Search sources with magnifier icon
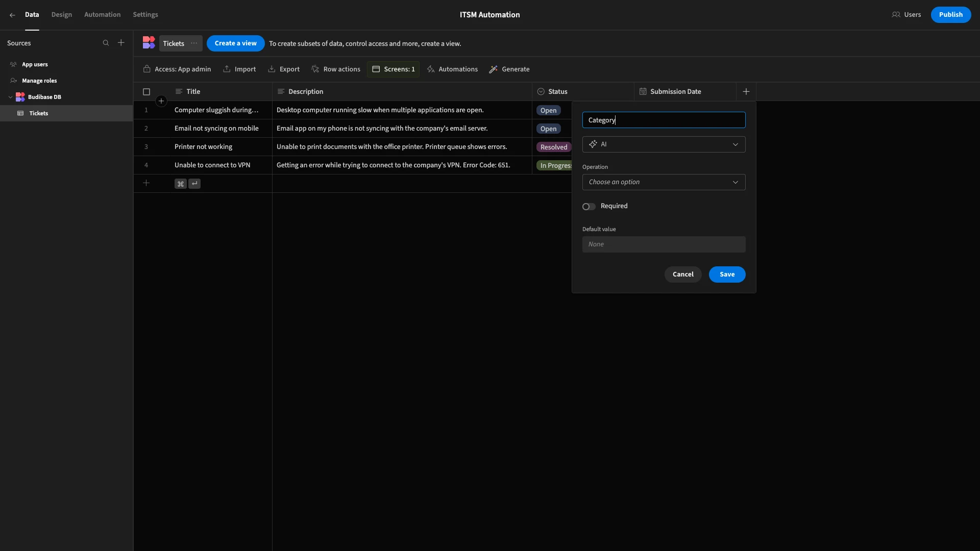 106,43
